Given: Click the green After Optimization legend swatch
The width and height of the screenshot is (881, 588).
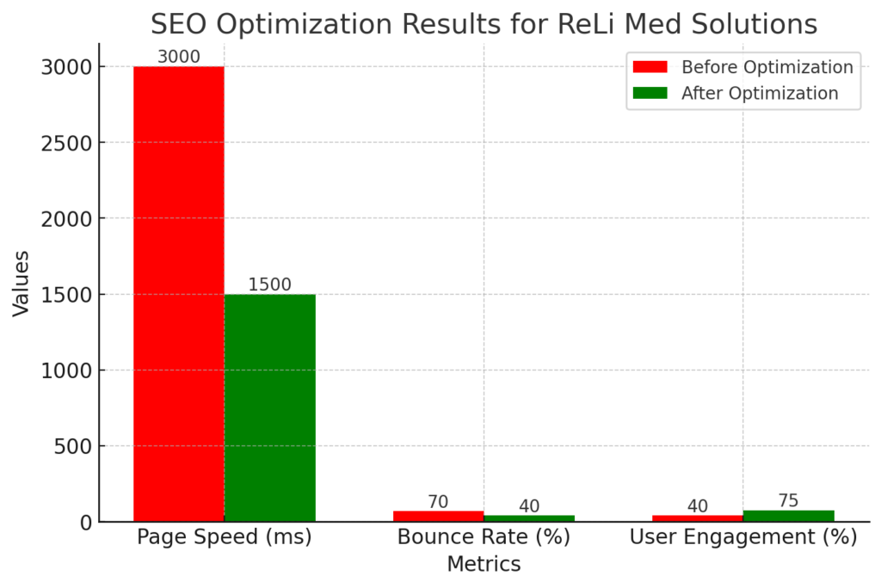Looking at the screenshot, I should [650, 93].
